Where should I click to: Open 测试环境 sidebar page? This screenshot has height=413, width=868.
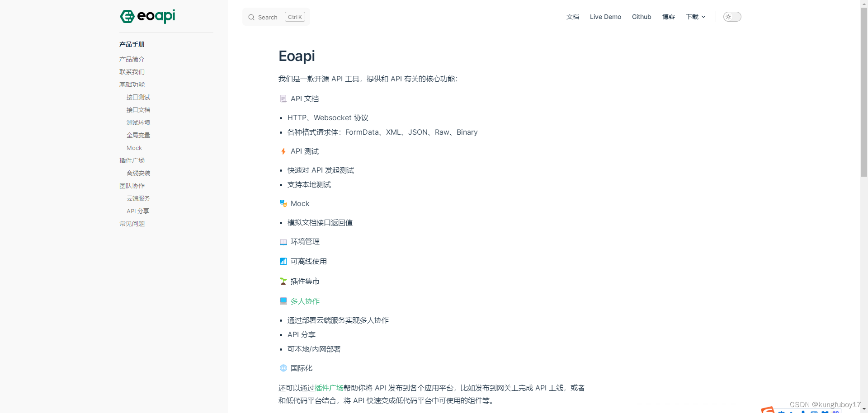pyautogui.click(x=138, y=122)
